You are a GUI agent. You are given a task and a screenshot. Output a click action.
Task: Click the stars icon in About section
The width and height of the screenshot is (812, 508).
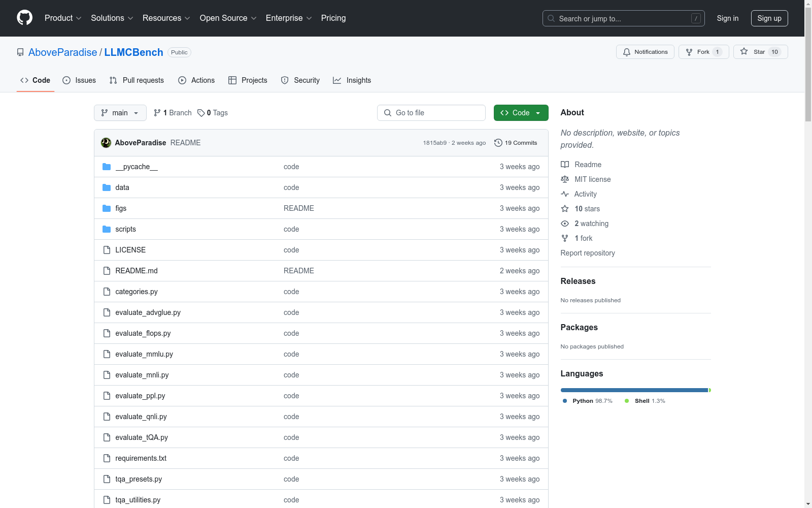(x=565, y=209)
